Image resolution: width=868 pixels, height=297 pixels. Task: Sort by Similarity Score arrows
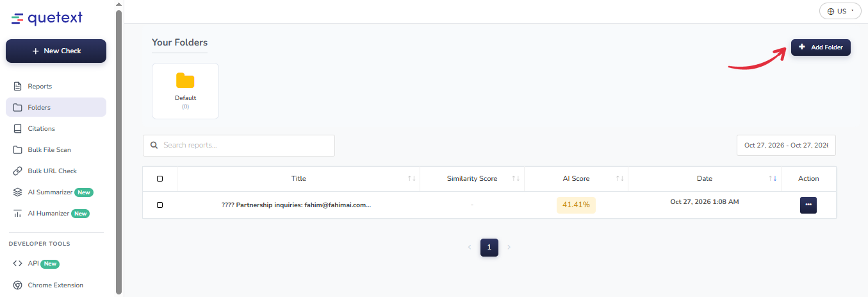point(516,178)
